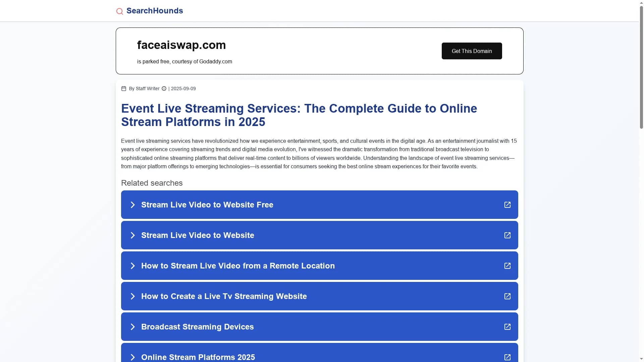Click the 2025-09-09 publish date

pos(183,88)
